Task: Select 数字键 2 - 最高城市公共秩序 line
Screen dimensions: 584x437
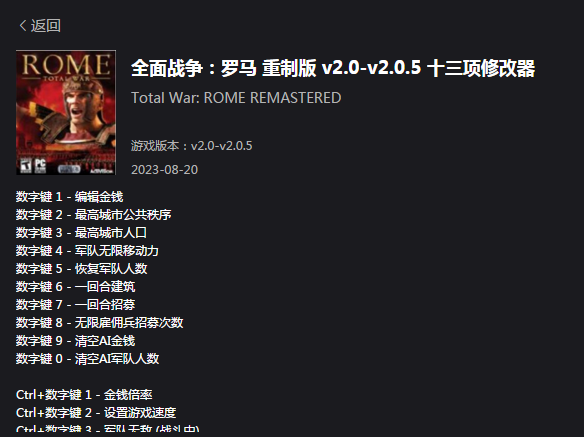Action: (x=93, y=215)
